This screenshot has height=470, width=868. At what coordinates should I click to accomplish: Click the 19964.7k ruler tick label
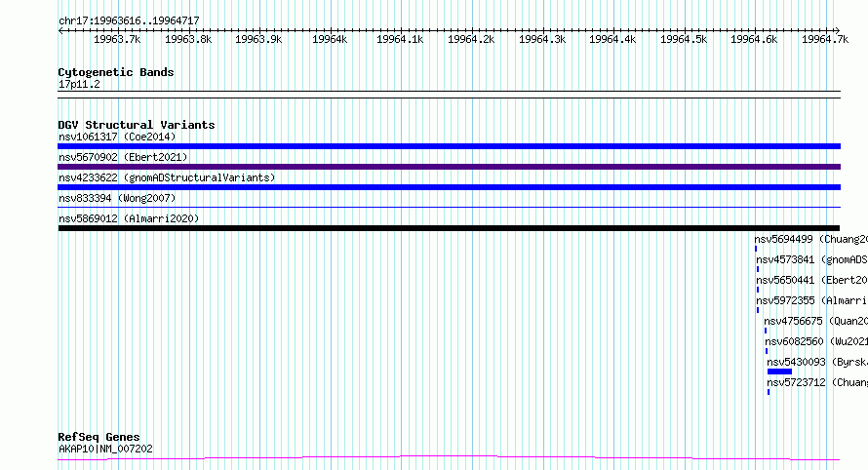tap(825, 39)
